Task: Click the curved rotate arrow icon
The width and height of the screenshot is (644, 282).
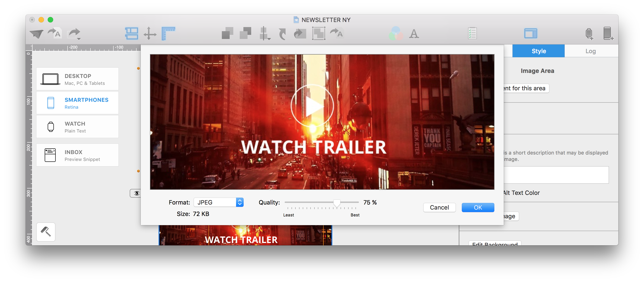Action: point(283,34)
